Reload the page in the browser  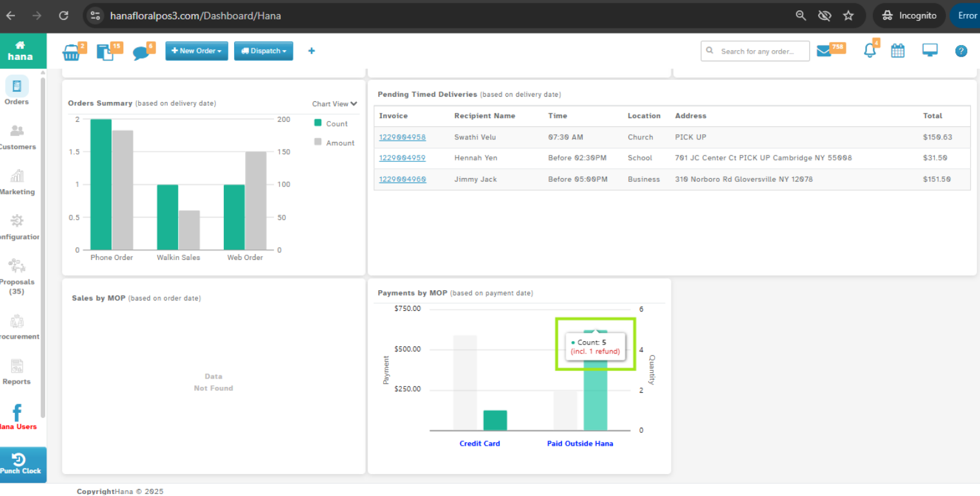[x=63, y=15]
